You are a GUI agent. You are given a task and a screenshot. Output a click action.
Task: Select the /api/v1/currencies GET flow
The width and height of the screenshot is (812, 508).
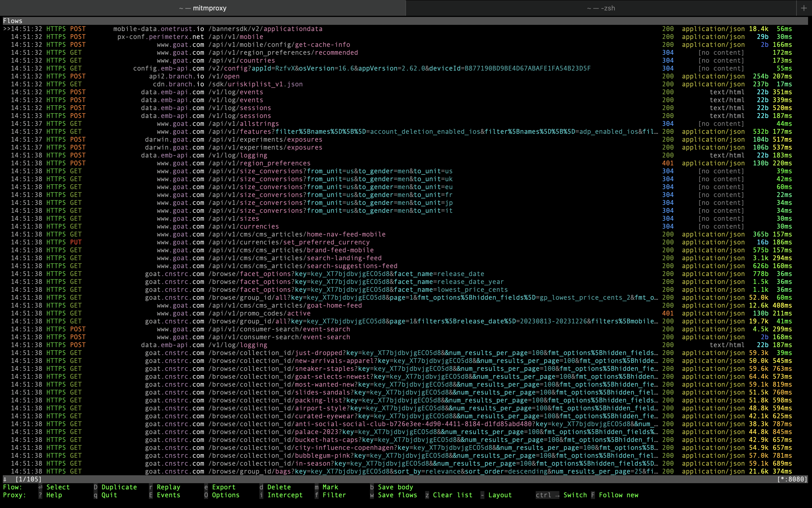(405, 226)
